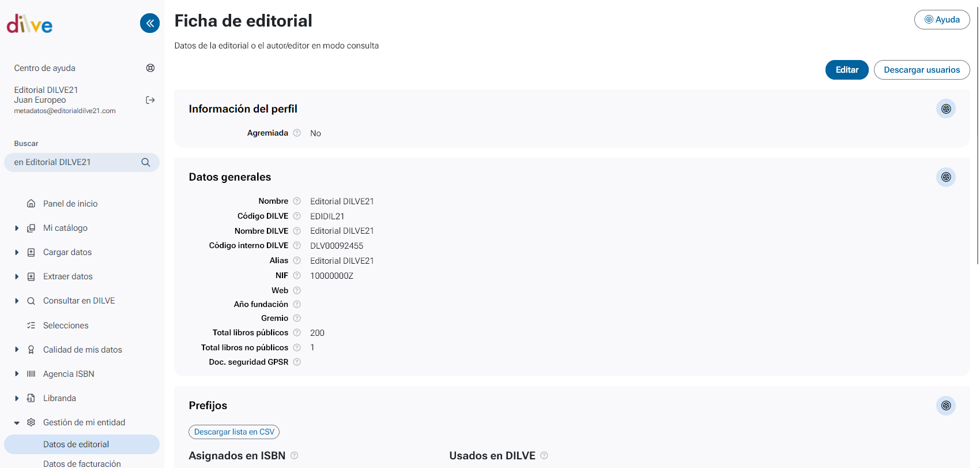Click the Centro de ayuda lifebuoy icon

[x=150, y=68]
